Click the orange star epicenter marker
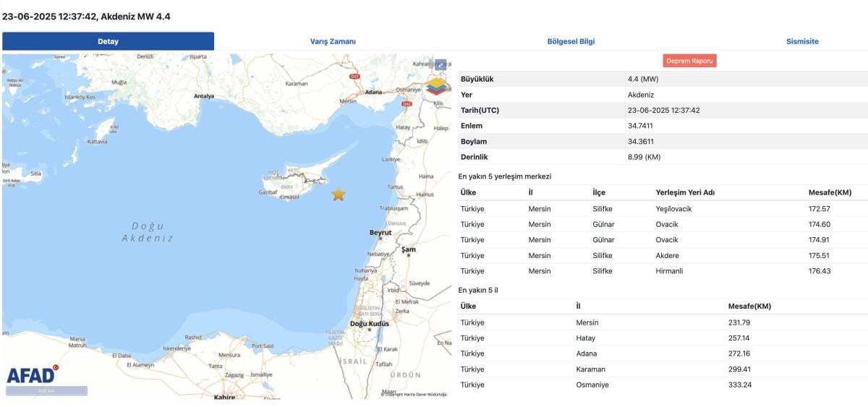 [339, 194]
